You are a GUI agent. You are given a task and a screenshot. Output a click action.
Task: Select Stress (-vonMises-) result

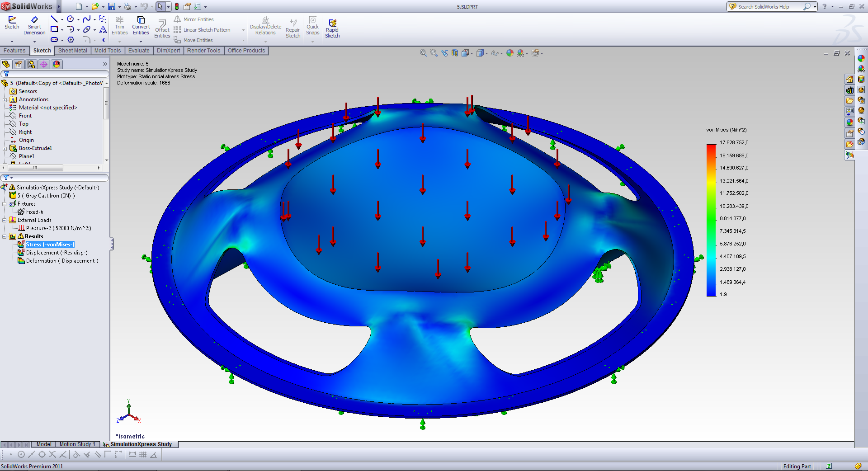(50, 245)
